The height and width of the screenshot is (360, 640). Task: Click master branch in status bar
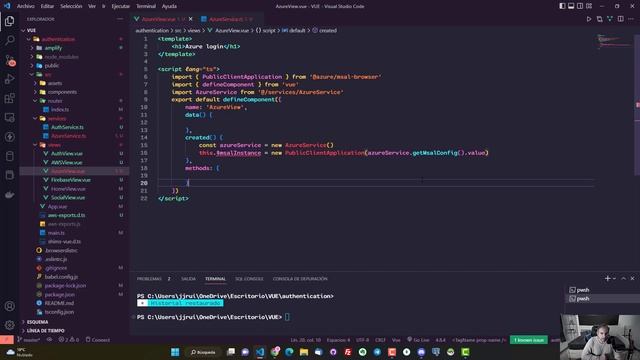pos(28,340)
